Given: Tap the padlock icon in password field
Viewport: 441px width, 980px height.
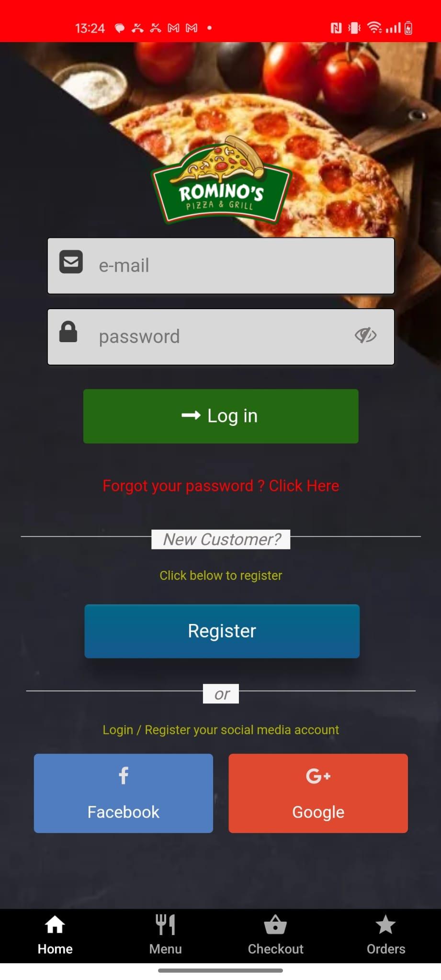Looking at the screenshot, I should (x=68, y=332).
